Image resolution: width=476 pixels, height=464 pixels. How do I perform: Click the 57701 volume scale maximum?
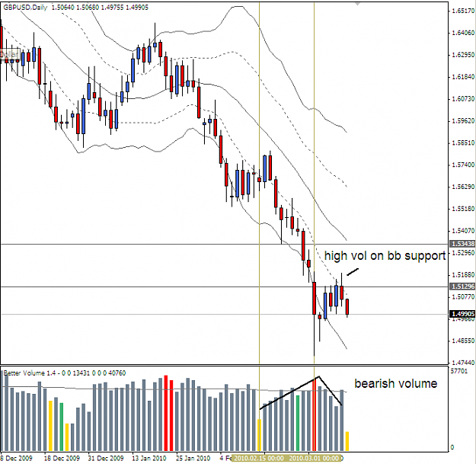tap(459, 371)
